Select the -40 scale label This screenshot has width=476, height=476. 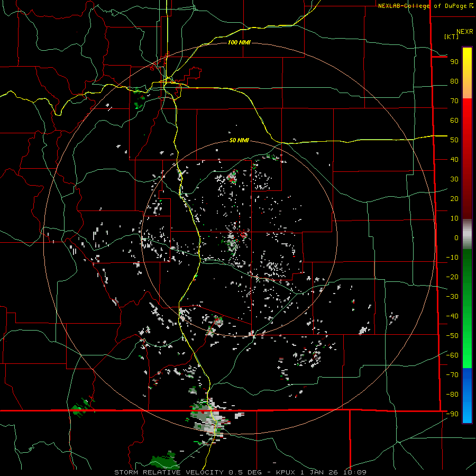click(452, 316)
